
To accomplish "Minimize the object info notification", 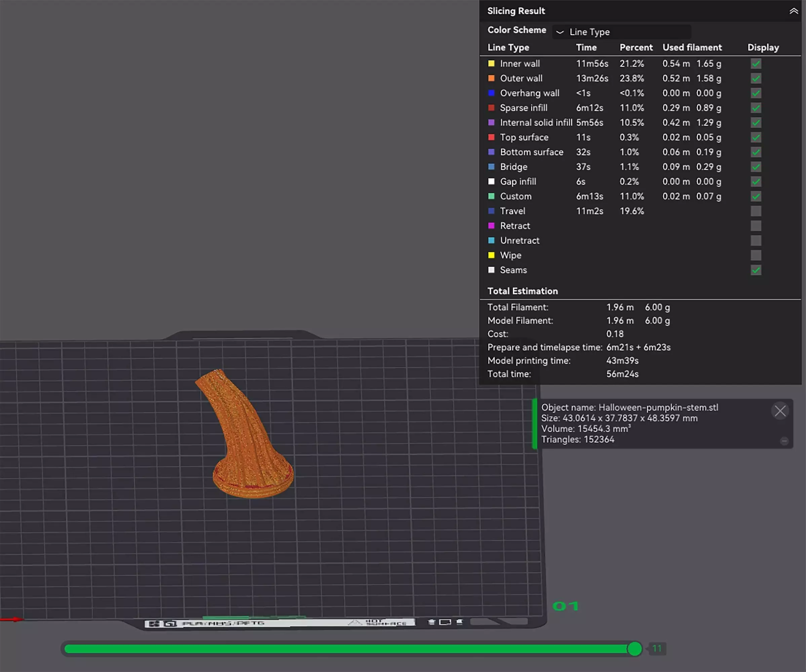I will tap(784, 441).
